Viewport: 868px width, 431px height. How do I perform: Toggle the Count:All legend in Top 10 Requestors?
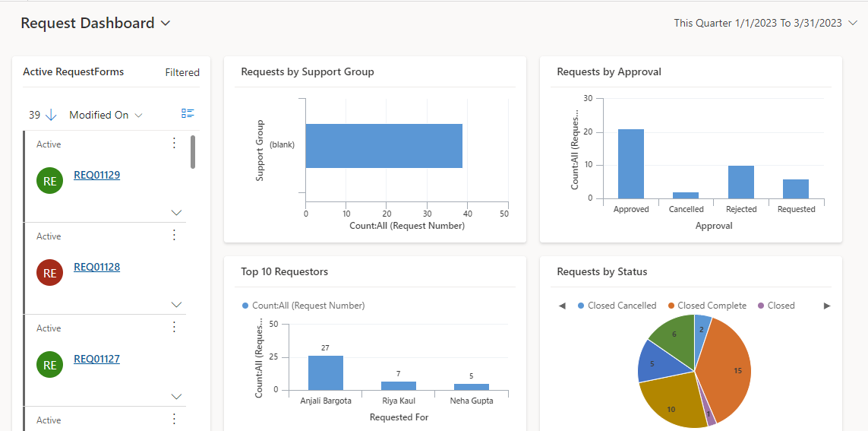point(303,306)
